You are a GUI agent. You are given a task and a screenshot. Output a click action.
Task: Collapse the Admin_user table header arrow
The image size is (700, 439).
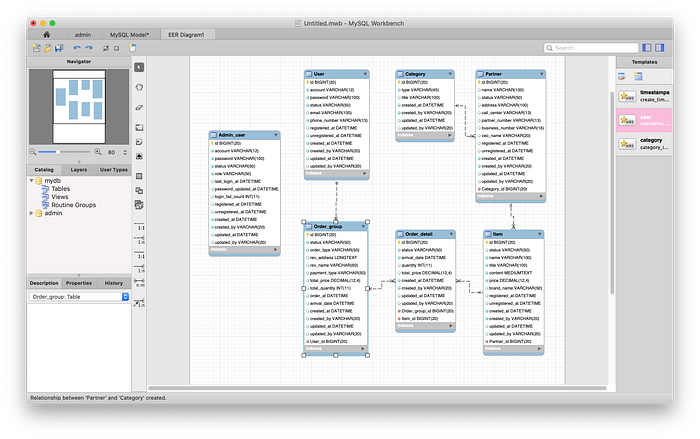pyautogui.click(x=276, y=135)
